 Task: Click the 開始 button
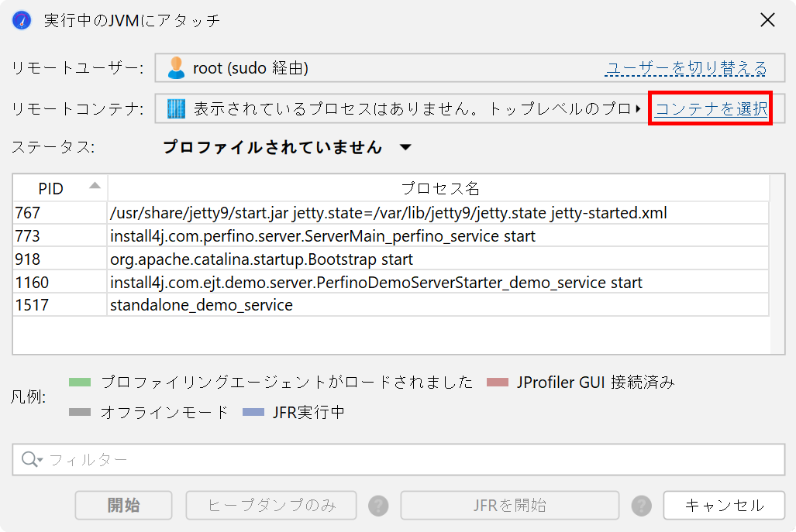coord(123,505)
